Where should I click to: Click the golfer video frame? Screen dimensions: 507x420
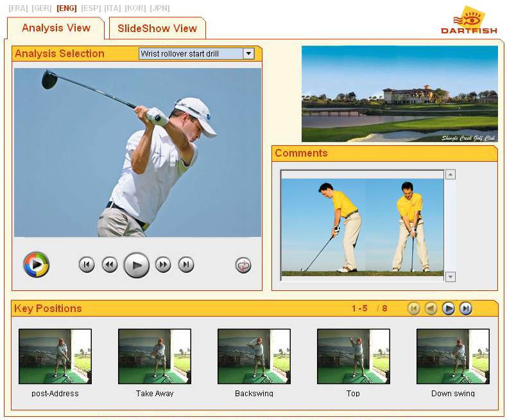click(x=137, y=152)
